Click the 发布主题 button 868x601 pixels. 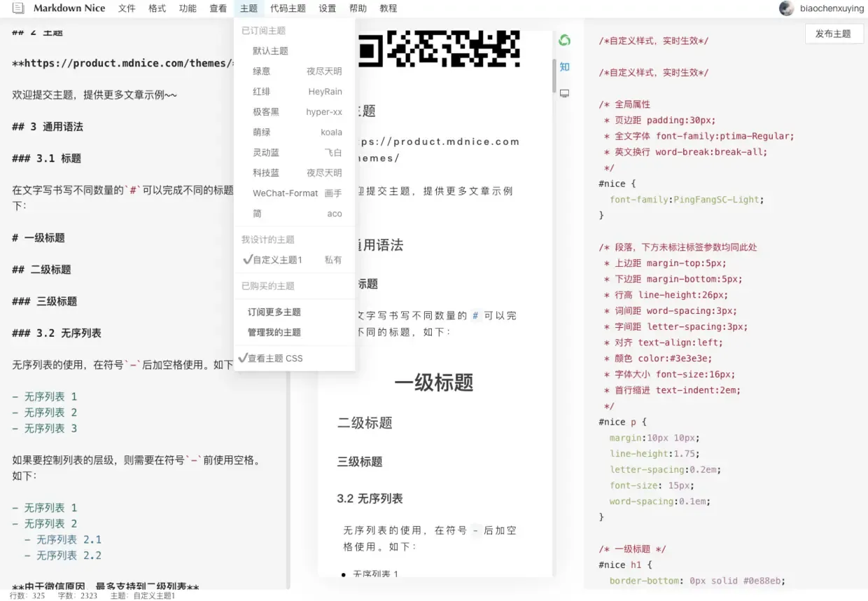point(834,33)
